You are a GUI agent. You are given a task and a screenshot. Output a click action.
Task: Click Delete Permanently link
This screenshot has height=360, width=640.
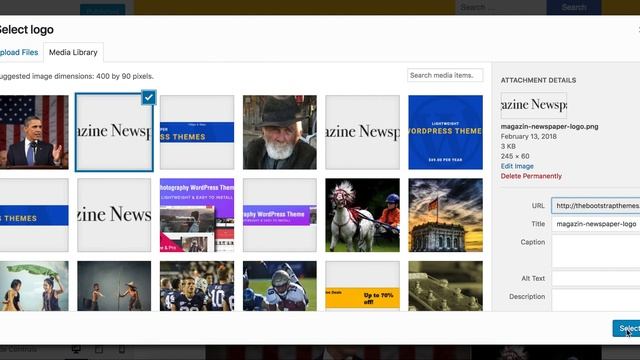click(531, 176)
